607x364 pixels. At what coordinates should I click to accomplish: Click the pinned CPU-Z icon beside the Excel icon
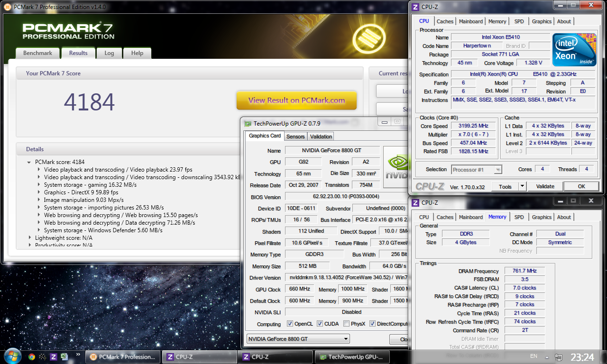click(53, 357)
